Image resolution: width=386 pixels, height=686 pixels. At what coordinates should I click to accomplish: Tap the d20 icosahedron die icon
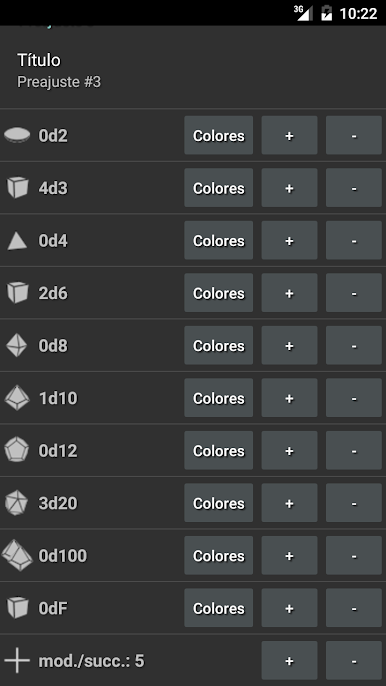[17, 503]
